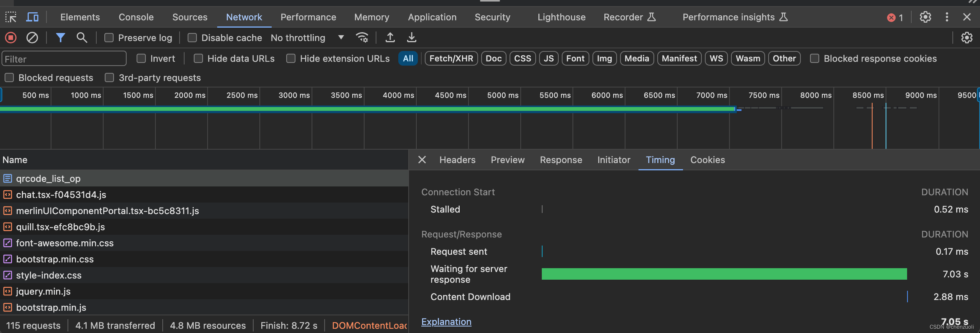Click the red error count badge
The height and width of the screenshot is (333, 980).
tap(895, 18)
